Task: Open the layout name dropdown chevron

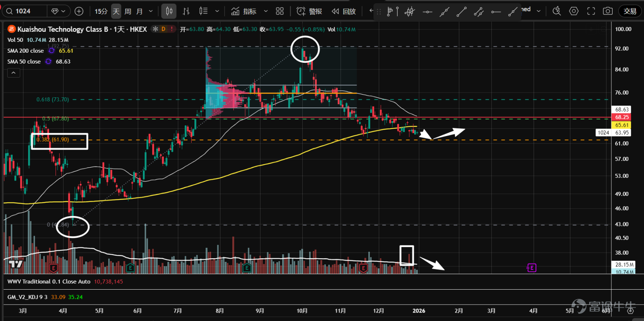Action: [539, 11]
